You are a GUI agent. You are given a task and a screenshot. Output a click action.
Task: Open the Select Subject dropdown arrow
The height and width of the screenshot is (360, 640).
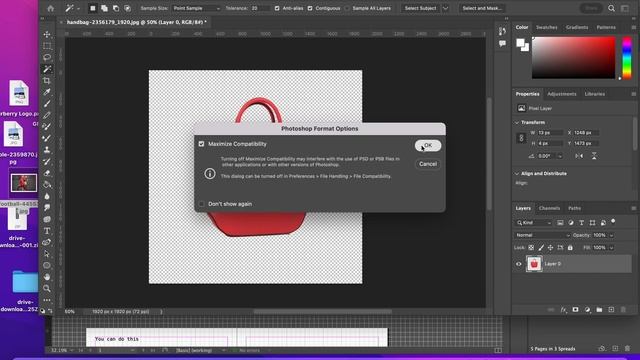(445, 8)
